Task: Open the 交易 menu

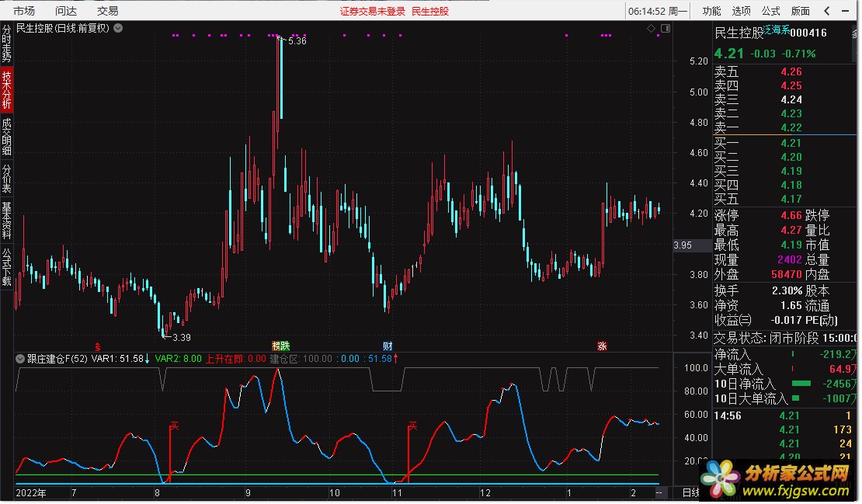Action: (108, 10)
